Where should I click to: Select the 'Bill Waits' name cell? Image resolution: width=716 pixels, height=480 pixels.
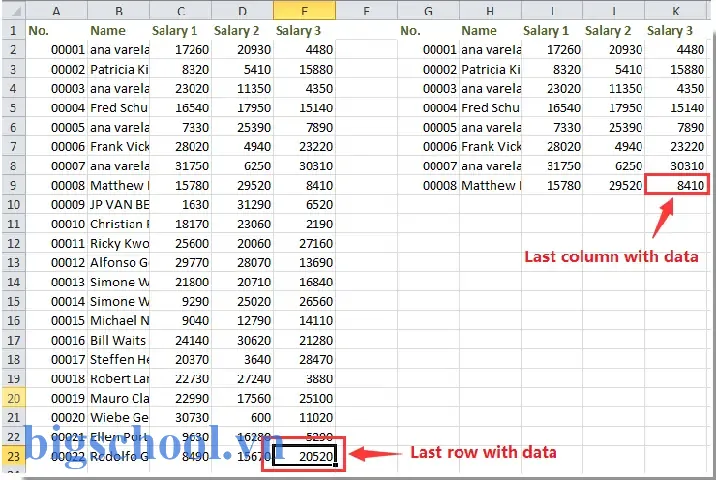coord(119,340)
